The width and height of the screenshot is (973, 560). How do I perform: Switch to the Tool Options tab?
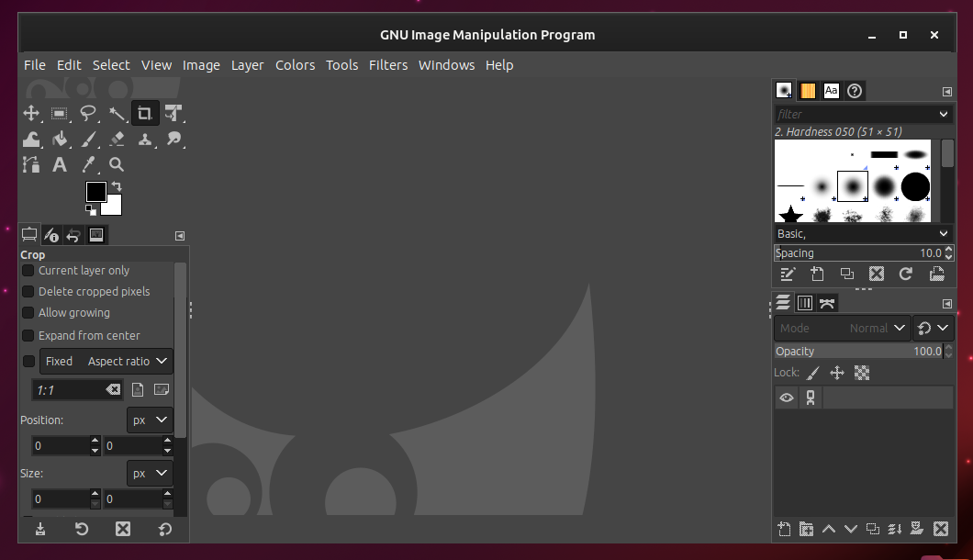pos(28,235)
